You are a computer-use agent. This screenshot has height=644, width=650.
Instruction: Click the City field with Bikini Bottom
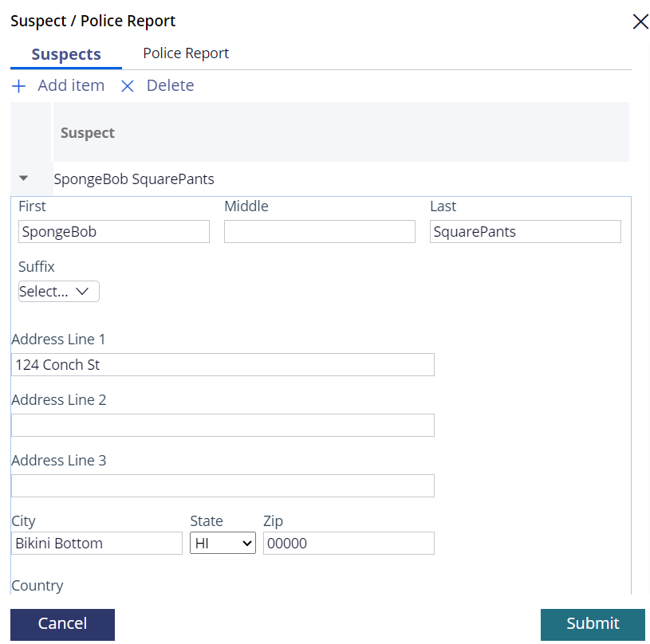(97, 543)
